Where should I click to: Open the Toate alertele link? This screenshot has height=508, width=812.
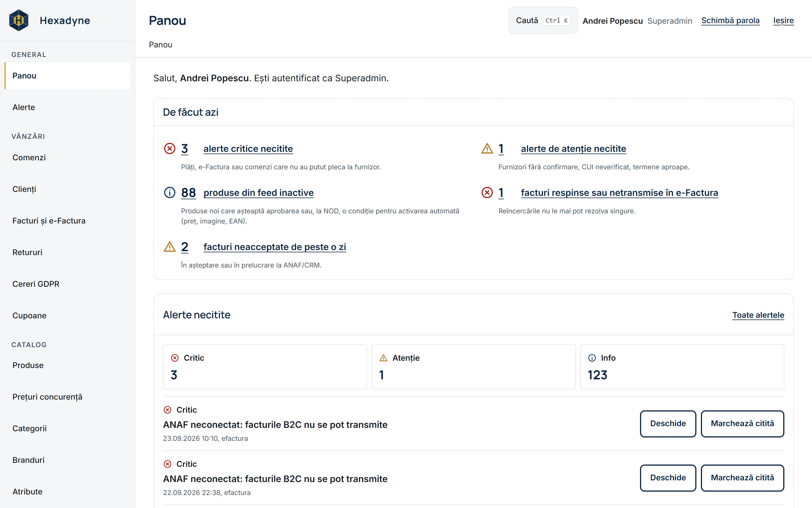pos(758,315)
